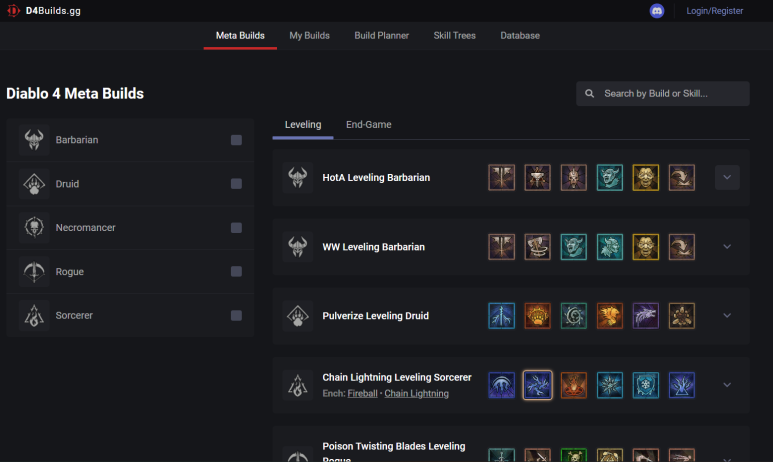This screenshot has height=462, width=773.
Task: Open the Pulverize Leveling Druid build title
Action: pyautogui.click(x=376, y=316)
